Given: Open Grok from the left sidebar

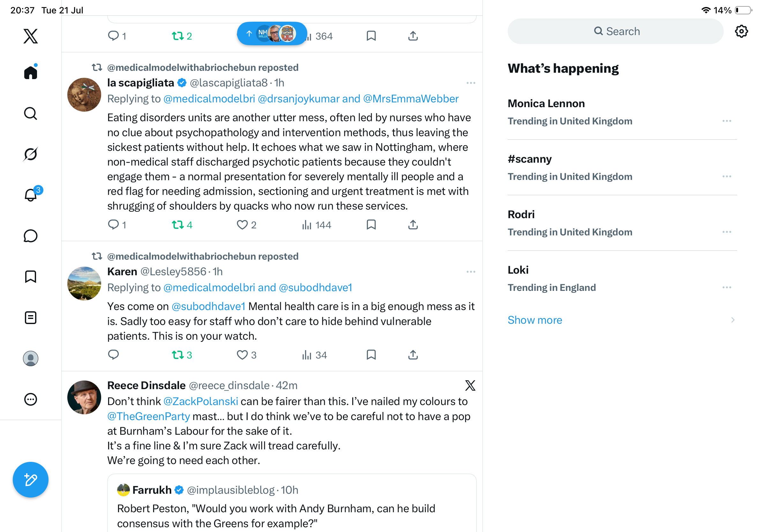Looking at the screenshot, I should tap(31, 154).
